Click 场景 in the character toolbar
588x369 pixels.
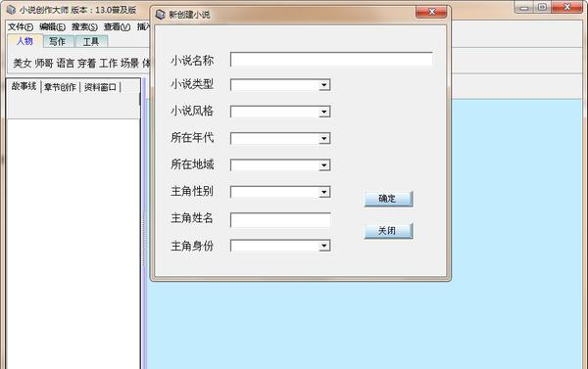[129, 64]
